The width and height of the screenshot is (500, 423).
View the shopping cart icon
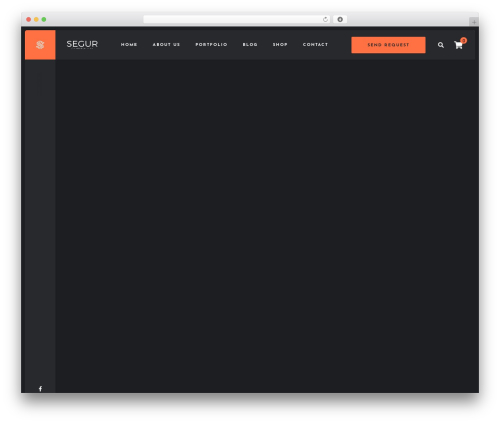pyautogui.click(x=459, y=44)
